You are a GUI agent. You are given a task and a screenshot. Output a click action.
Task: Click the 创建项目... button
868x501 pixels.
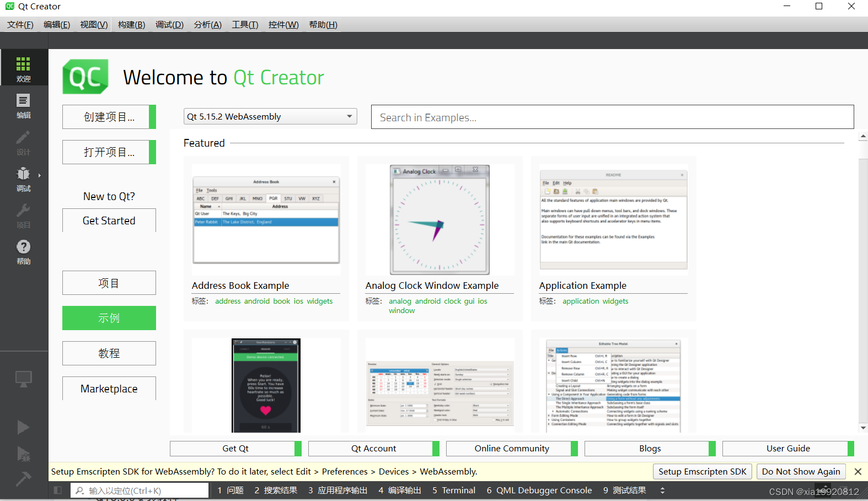pyautogui.click(x=109, y=117)
